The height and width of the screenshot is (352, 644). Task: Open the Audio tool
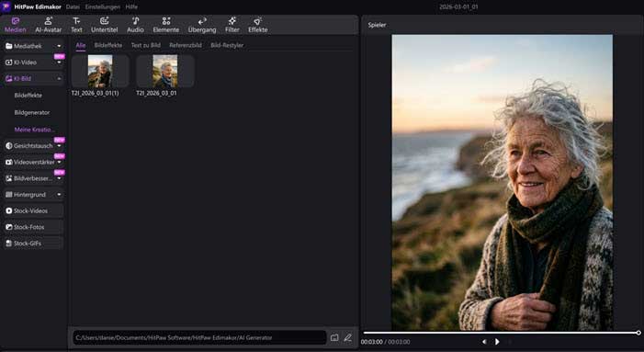(135, 25)
